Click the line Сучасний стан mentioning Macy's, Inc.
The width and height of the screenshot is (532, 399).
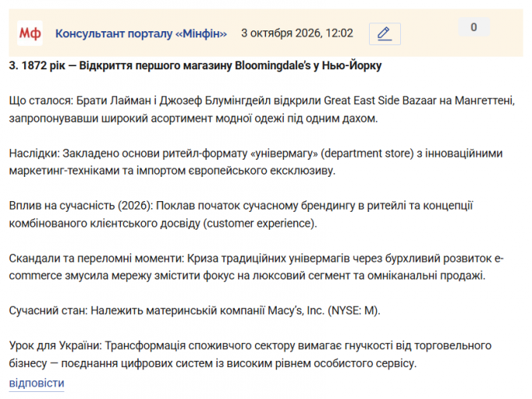point(195,310)
